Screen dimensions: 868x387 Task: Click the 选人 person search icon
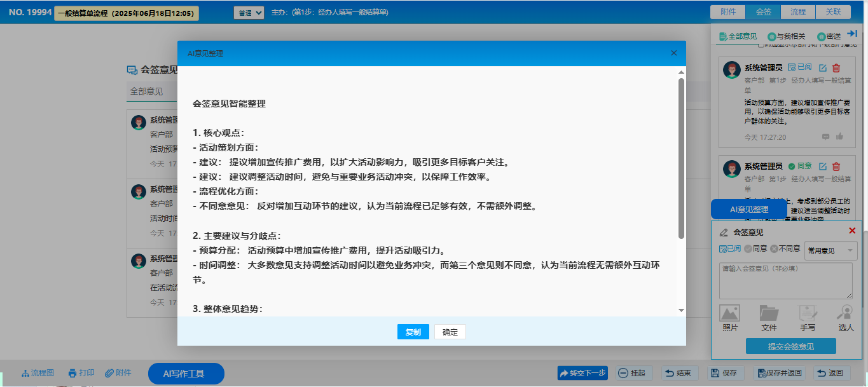(846, 313)
